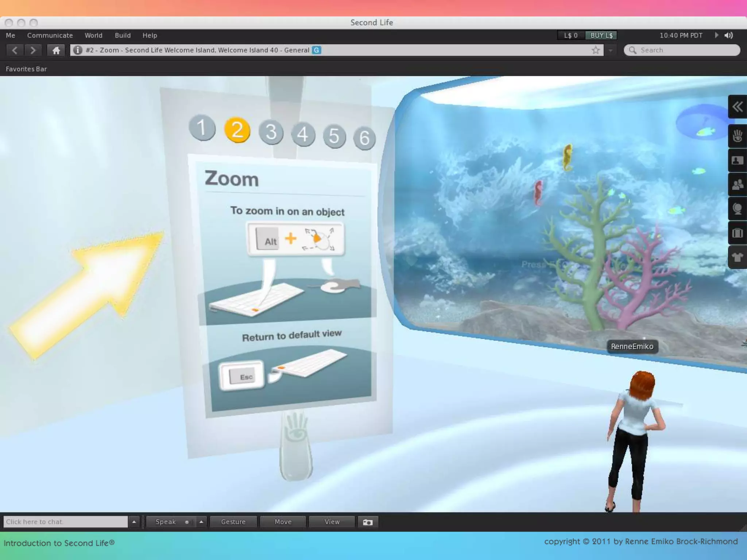Click the Home icon in navigation bar
This screenshot has height=560, width=747.
pyautogui.click(x=56, y=50)
